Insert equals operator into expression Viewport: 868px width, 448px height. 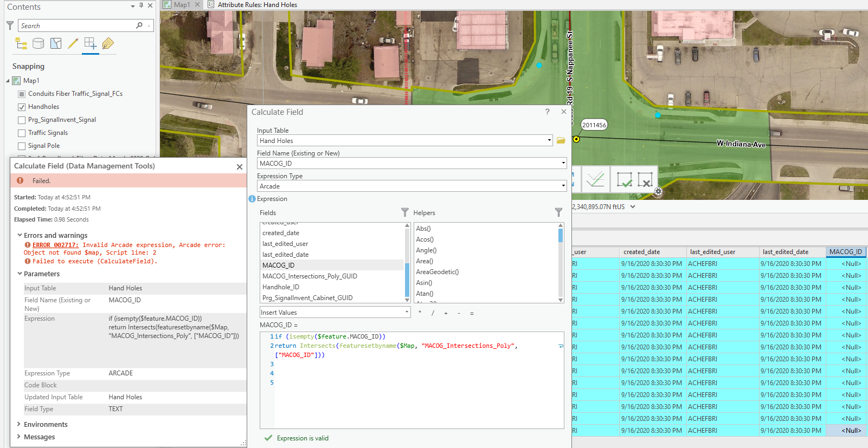click(472, 313)
